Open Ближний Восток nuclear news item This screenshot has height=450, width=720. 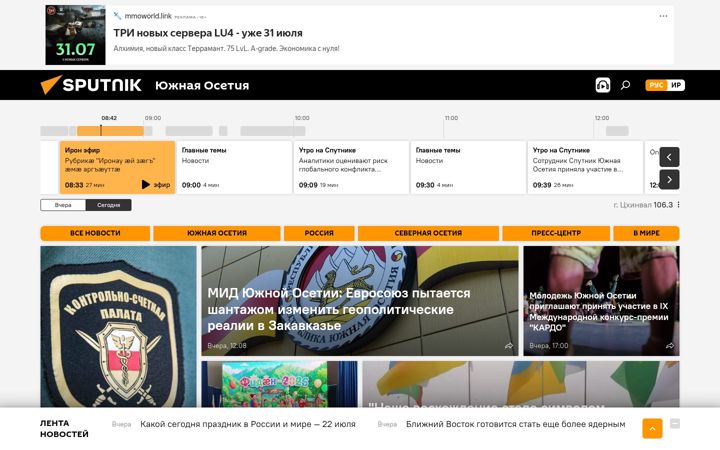[516, 424]
